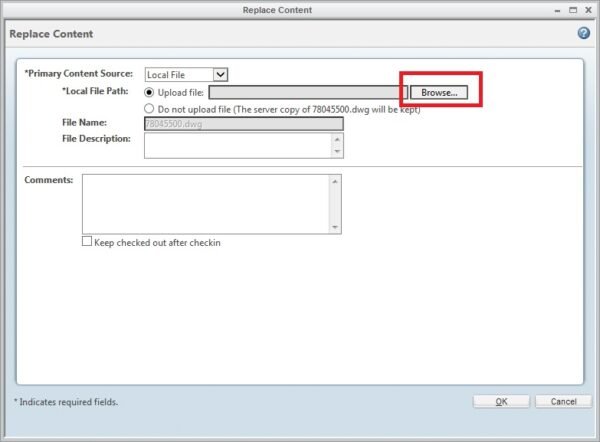Click File Description scroll up arrow

[337, 139]
